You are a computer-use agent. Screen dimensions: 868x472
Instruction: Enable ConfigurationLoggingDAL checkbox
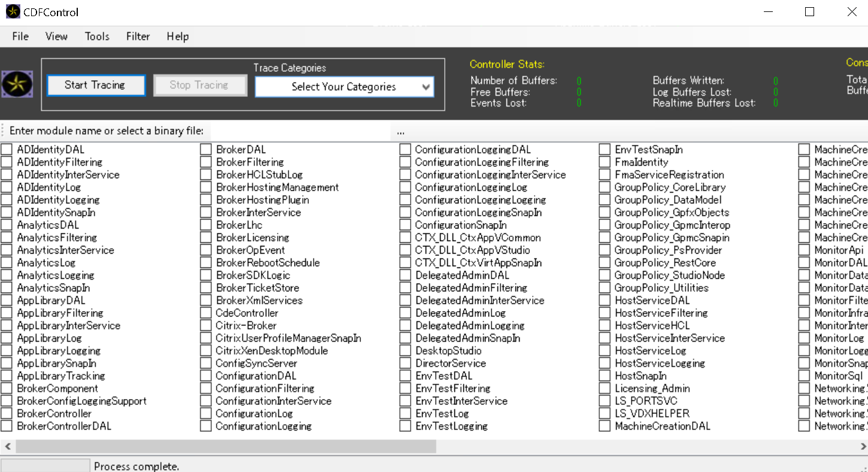click(405, 150)
